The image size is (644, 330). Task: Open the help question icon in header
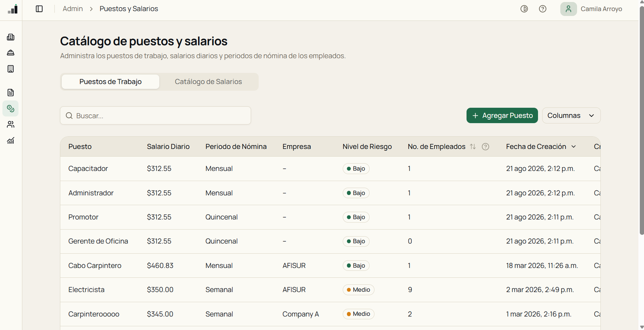click(543, 9)
